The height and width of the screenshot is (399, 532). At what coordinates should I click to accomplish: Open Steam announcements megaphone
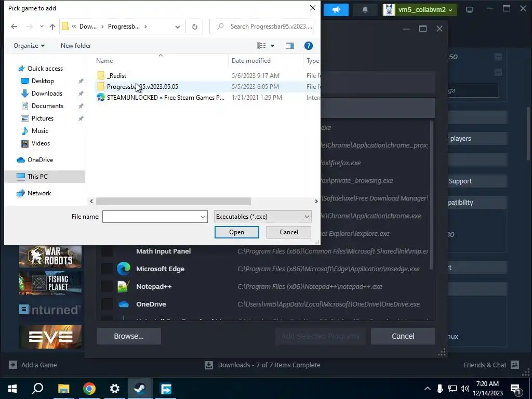point(336,10)
